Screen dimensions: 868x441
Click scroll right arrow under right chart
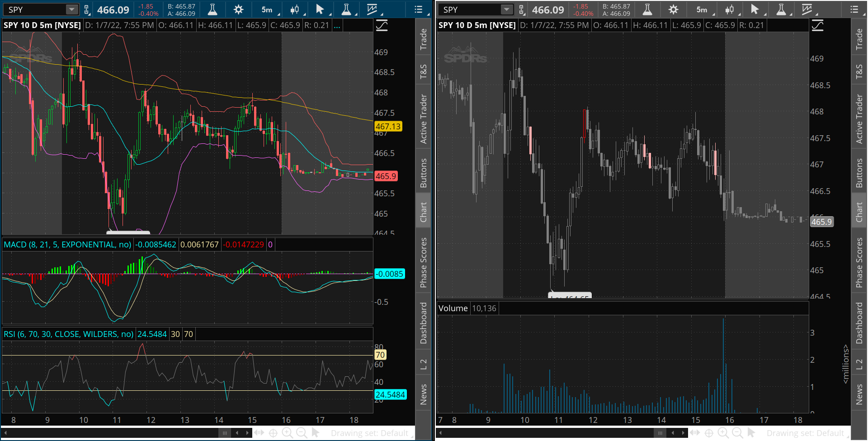coord(683,433)
